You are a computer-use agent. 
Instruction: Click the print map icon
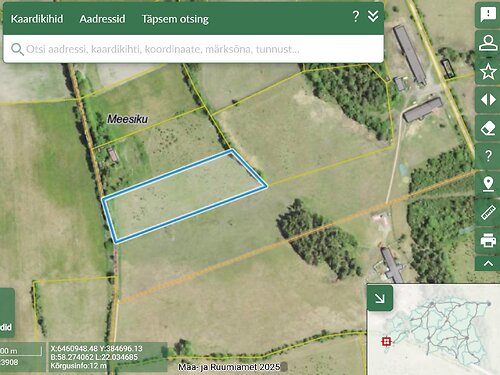click(488, 240)
